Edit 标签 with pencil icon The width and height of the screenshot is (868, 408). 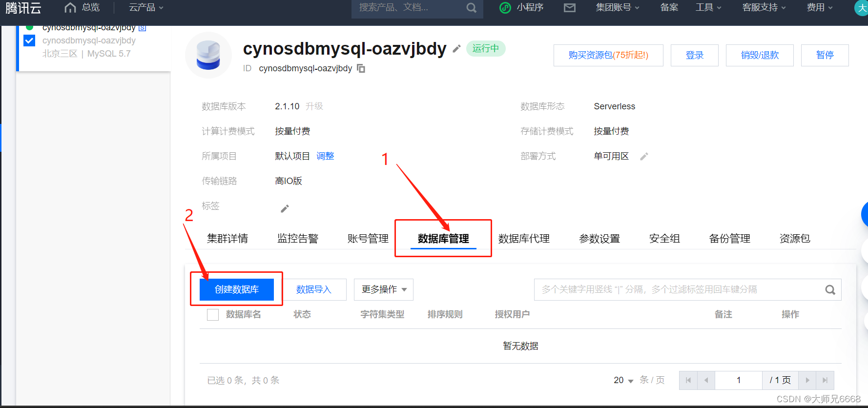click(285, 209)
